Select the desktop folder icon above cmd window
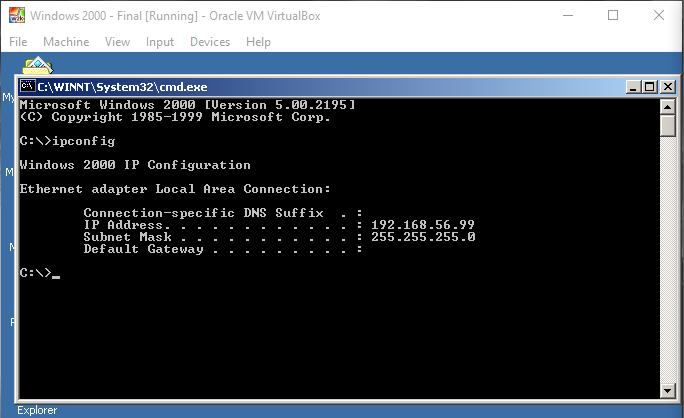The width and height of the screenshot is (684, 418). pos(38,65)
